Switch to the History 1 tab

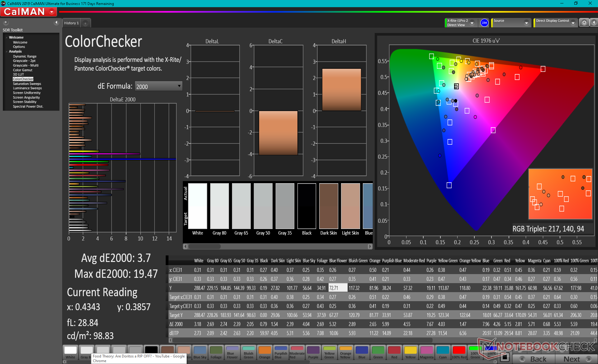click(71, 23)
